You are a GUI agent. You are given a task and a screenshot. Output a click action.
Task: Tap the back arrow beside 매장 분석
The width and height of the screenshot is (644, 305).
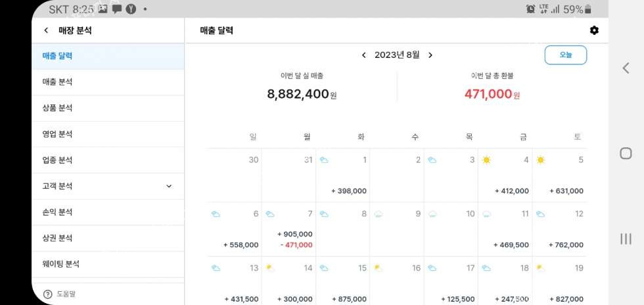(x=46, y=30)
